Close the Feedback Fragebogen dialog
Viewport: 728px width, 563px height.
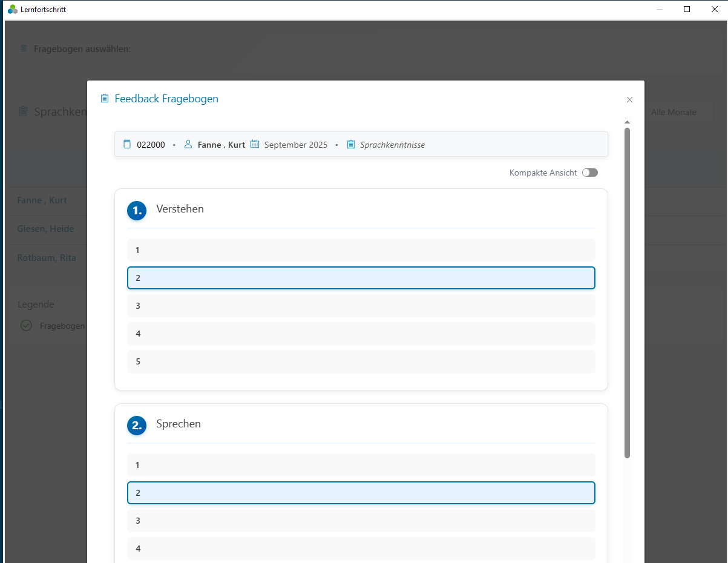click(x=629, y=100)
